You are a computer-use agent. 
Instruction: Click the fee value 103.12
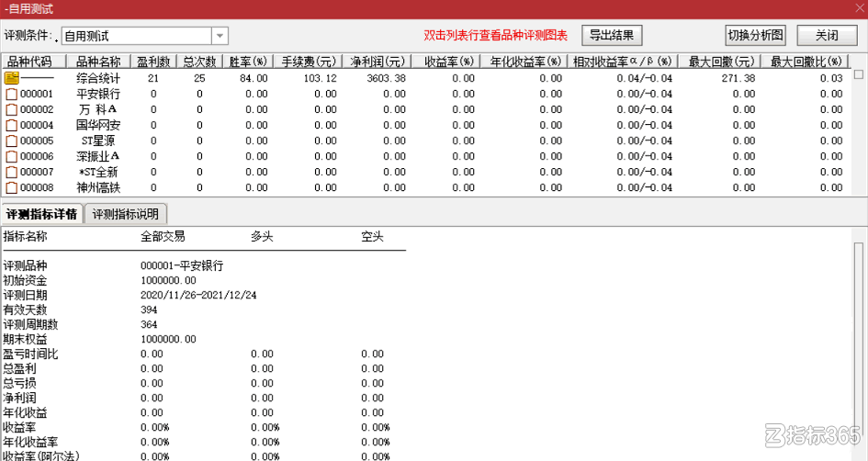(320, 78)
